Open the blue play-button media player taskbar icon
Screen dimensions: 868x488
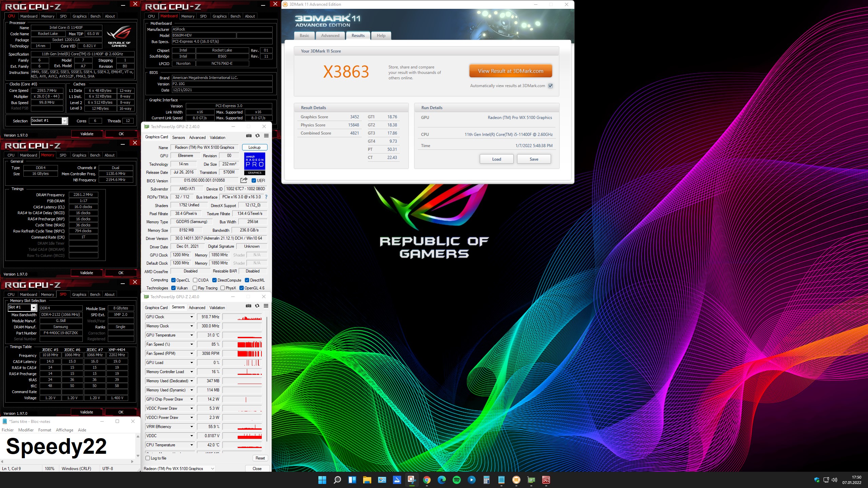[x=471, y=480]
